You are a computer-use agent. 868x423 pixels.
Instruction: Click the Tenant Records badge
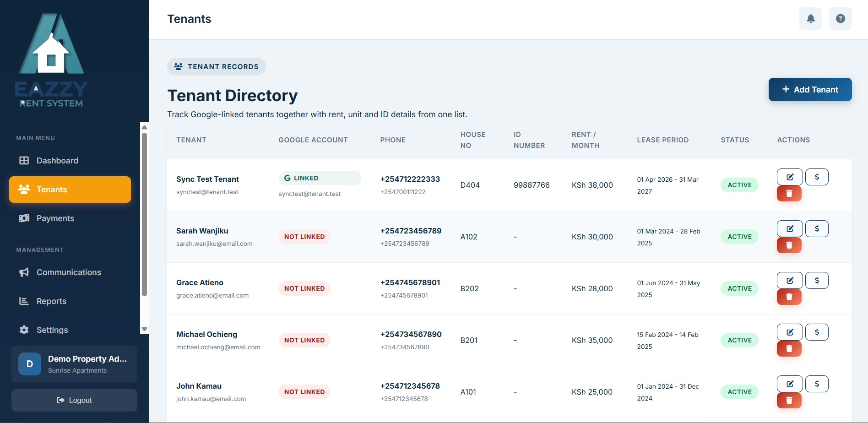[217, 67]
